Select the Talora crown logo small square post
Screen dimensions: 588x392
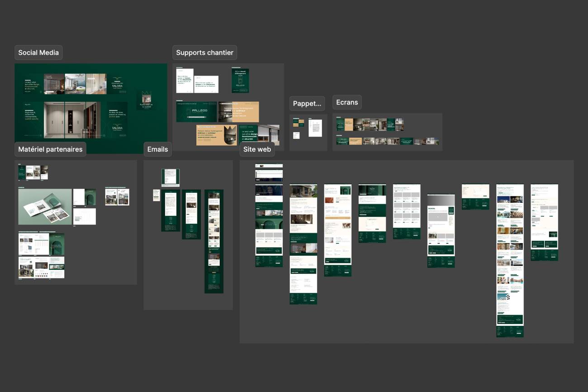point(146,100)
